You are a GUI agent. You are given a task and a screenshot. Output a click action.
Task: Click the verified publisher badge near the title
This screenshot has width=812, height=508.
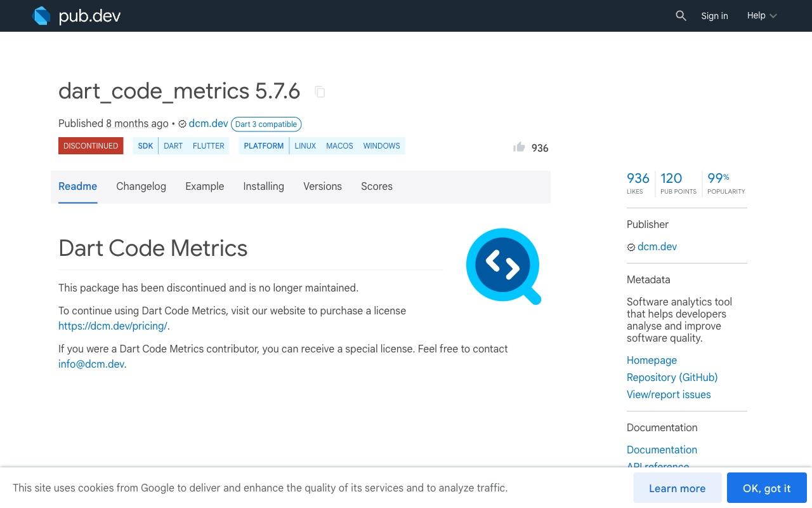click(183, 124)
